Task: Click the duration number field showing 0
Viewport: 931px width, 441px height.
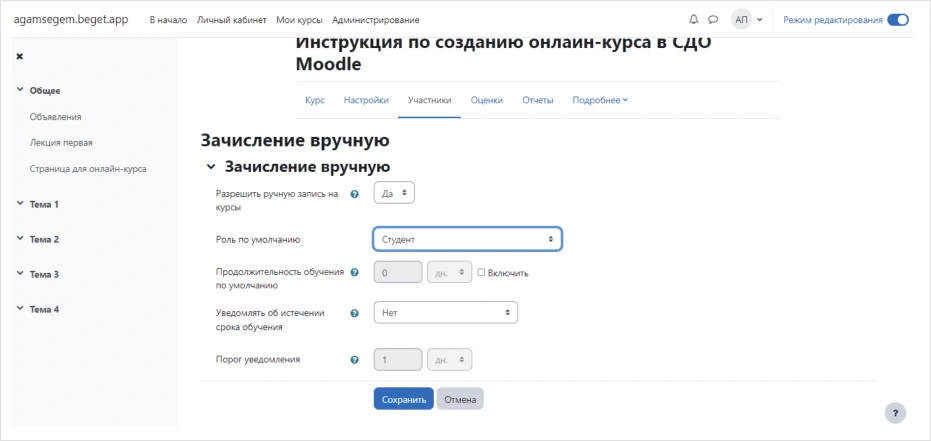Action: point(398,272)
